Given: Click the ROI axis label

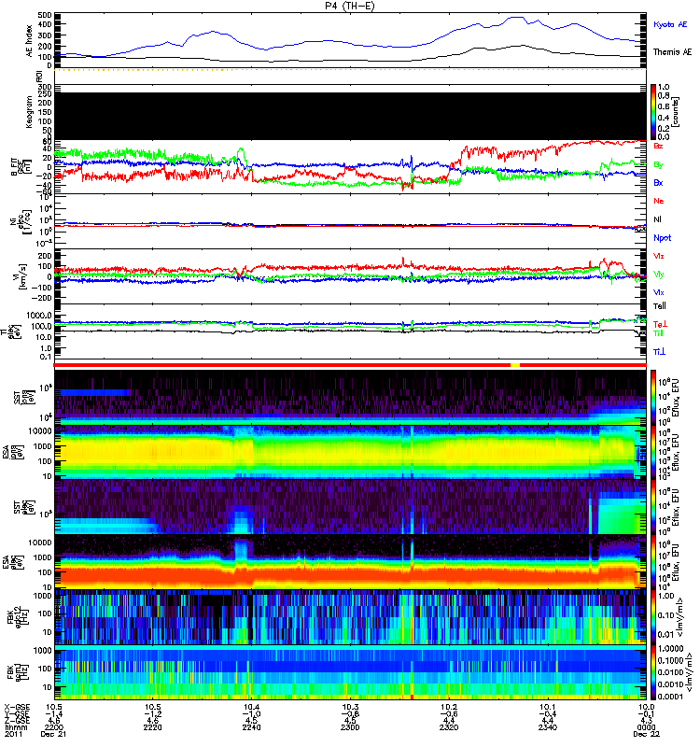Looking at the screenshot, I should click(39, 76).
